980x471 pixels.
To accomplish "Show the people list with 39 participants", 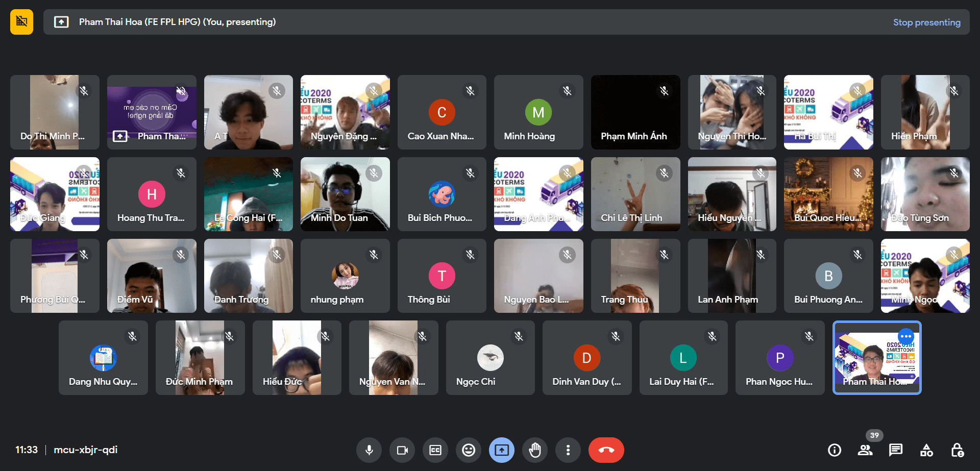I will pos(865,450).
